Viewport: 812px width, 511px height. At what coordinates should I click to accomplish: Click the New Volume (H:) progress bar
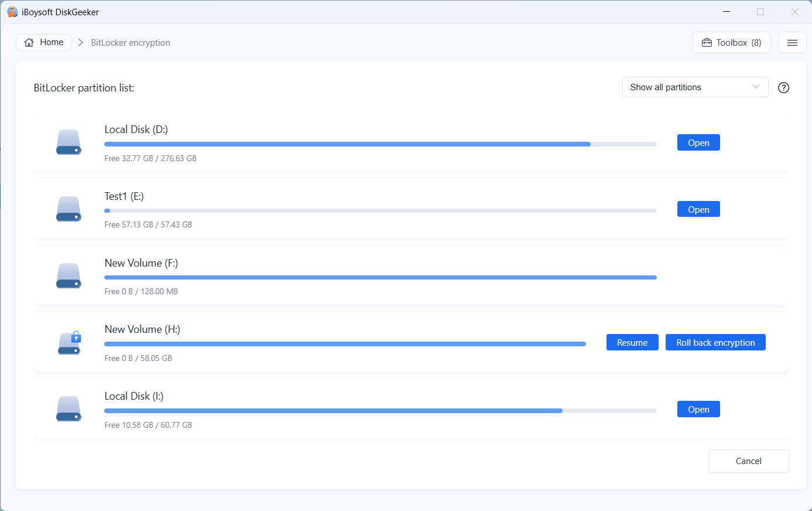(x=345, y=344)
